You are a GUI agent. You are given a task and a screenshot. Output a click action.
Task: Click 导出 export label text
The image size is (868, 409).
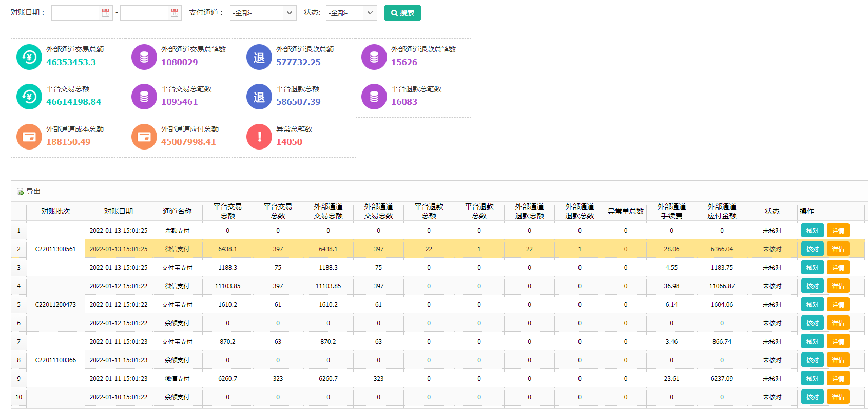pos(33,191)
